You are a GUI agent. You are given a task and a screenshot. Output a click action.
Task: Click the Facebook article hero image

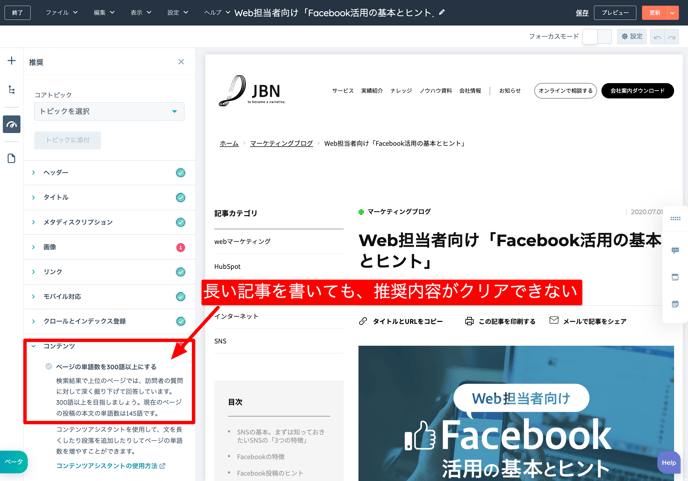pyautogui.click(x=516, y=413)
